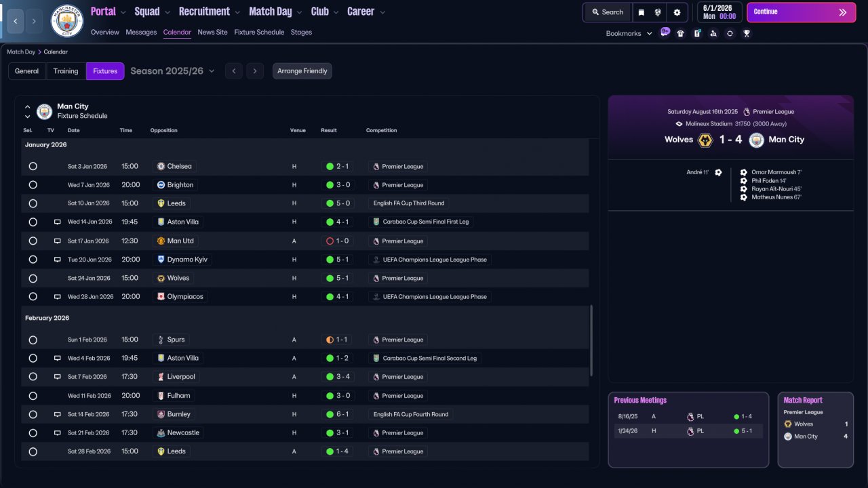Open the bookmark icon in the top bar

coord(642,12)
